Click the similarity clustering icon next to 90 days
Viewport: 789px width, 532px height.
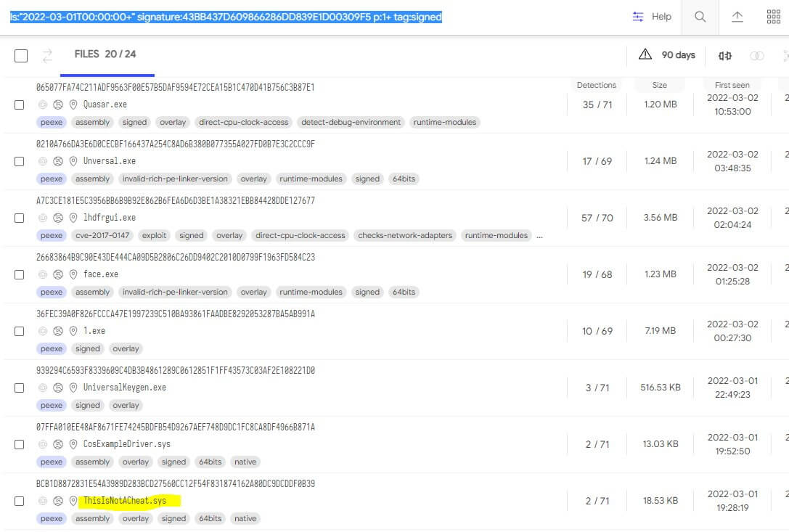tap(724, 55)
